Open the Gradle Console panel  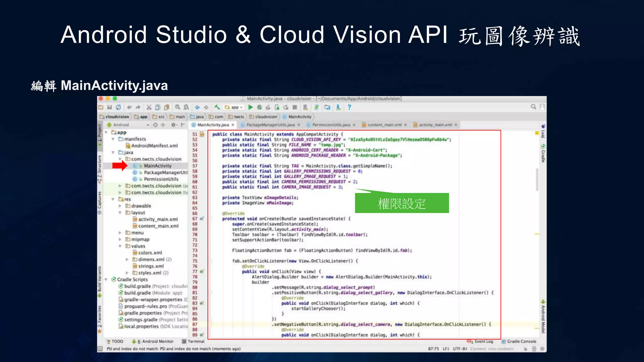click(519, 341)
